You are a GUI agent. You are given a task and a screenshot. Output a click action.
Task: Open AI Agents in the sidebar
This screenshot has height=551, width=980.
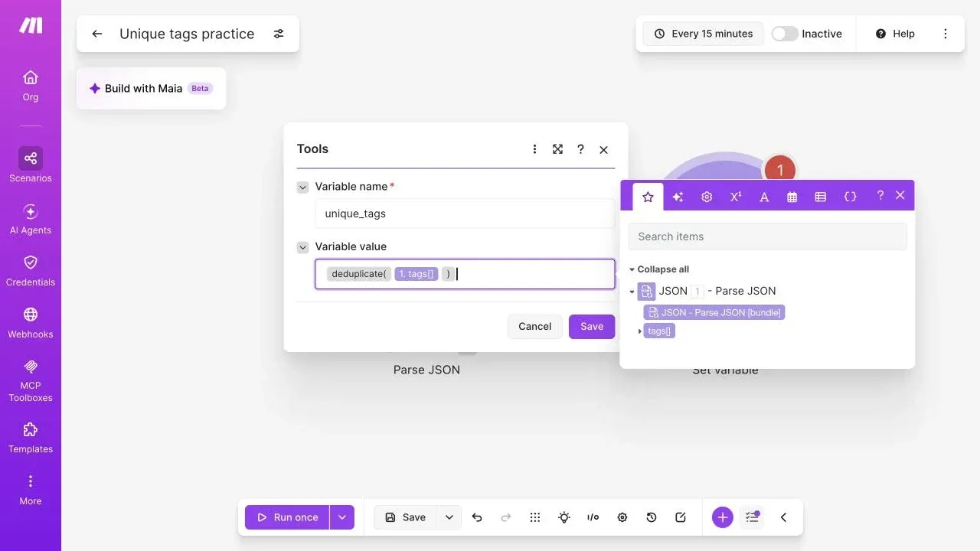click(31, 219)
